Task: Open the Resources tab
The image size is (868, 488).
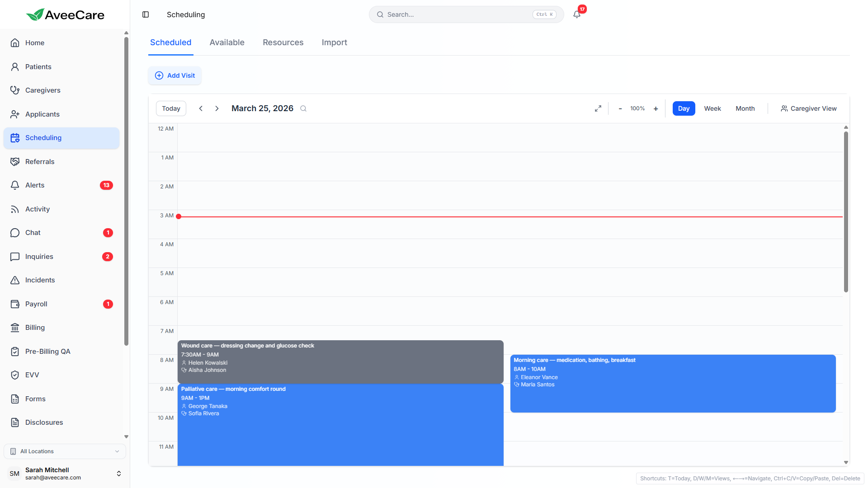Action: click(x=283, y=42)
